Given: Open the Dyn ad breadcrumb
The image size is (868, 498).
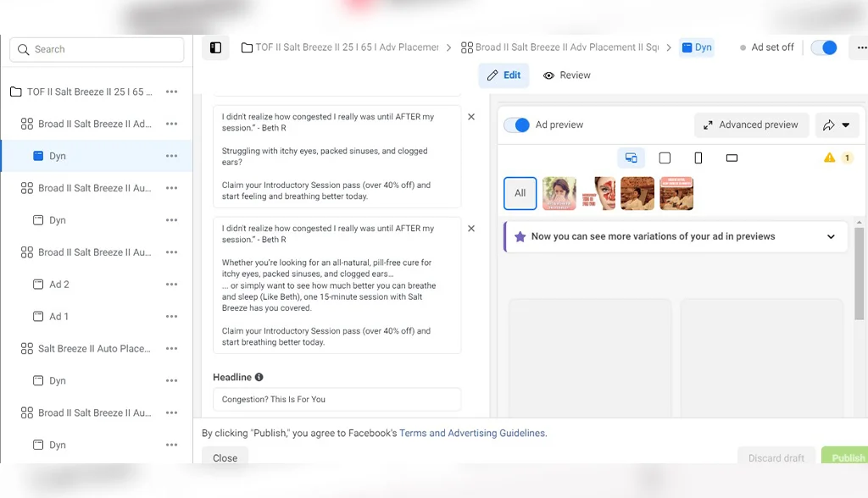Looking at the screenshot, I should tap(697, 47).
